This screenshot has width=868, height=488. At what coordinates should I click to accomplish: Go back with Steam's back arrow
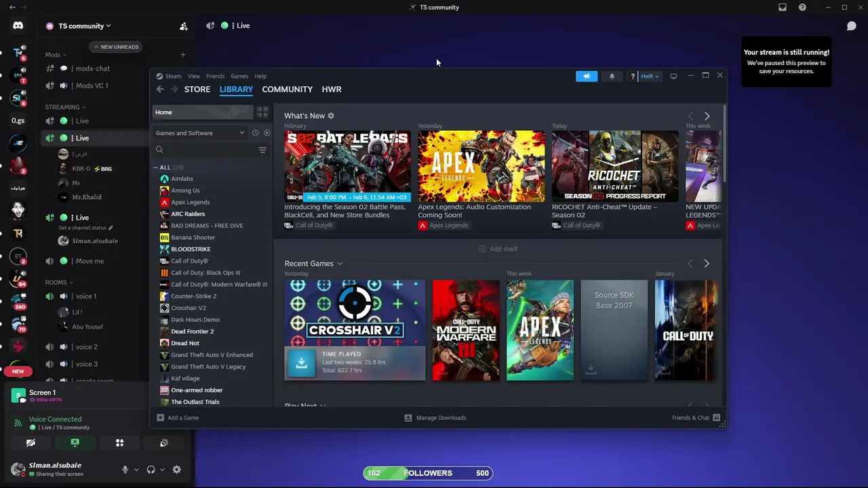click(x=160, y=89)
